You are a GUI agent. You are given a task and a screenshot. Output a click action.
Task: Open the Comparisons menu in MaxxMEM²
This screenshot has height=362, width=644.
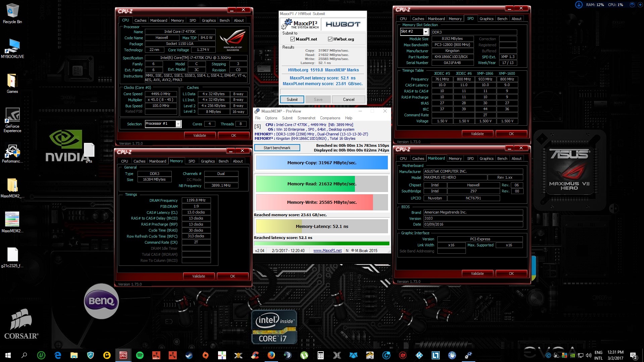(x=330, y=118)
